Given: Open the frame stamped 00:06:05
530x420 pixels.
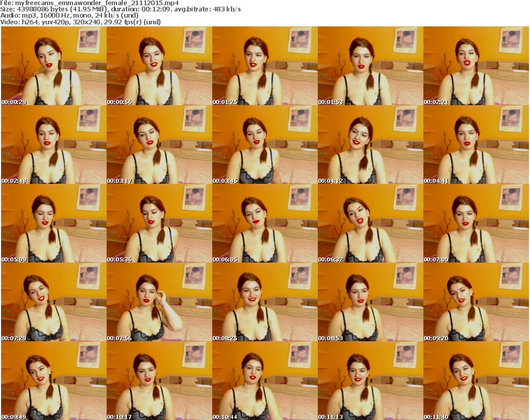Looking at the screenshot, I should (x=265, y=223).
